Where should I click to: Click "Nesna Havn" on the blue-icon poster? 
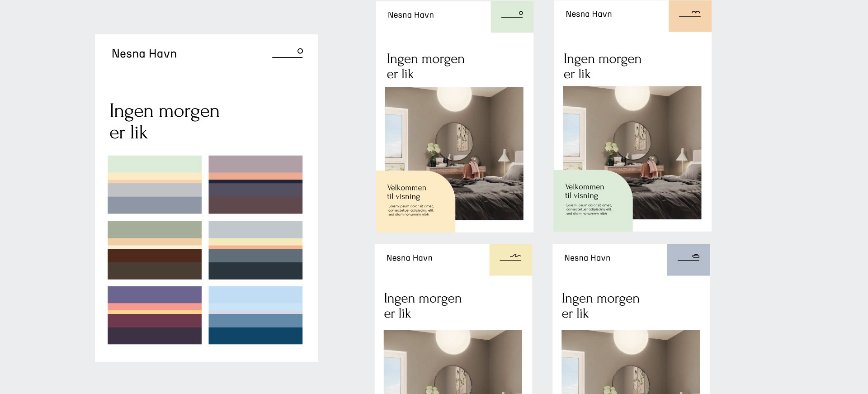tap(587, 258)
